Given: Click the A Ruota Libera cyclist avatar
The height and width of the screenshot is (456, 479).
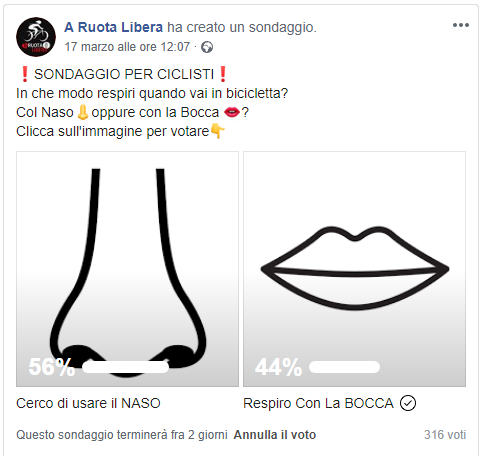Looking at the screenshot, I should click(x=36, y=37).
